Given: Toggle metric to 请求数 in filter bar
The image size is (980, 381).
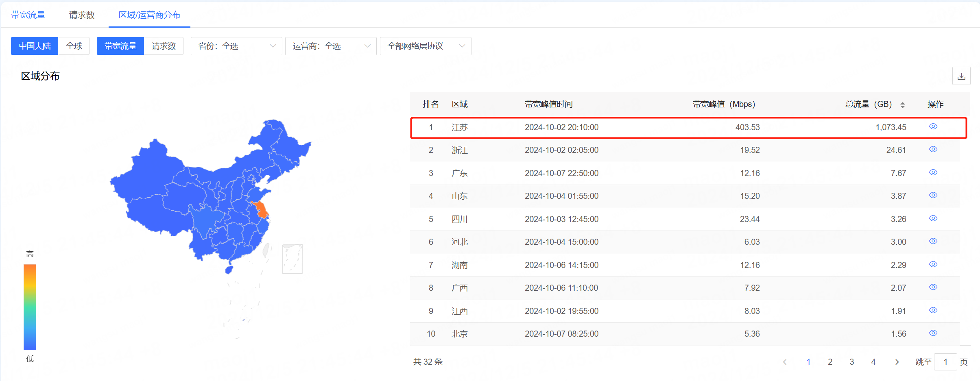Looking at the screenshot, I should pos(164,46).
